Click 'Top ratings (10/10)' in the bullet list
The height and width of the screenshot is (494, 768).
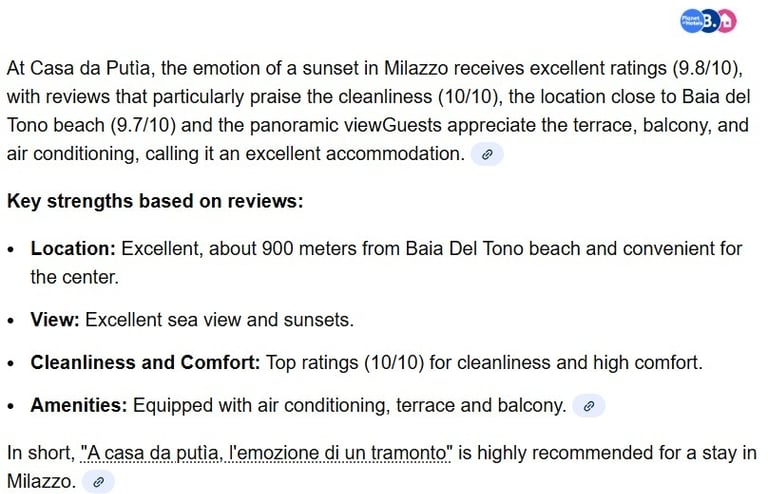(345, 363)
